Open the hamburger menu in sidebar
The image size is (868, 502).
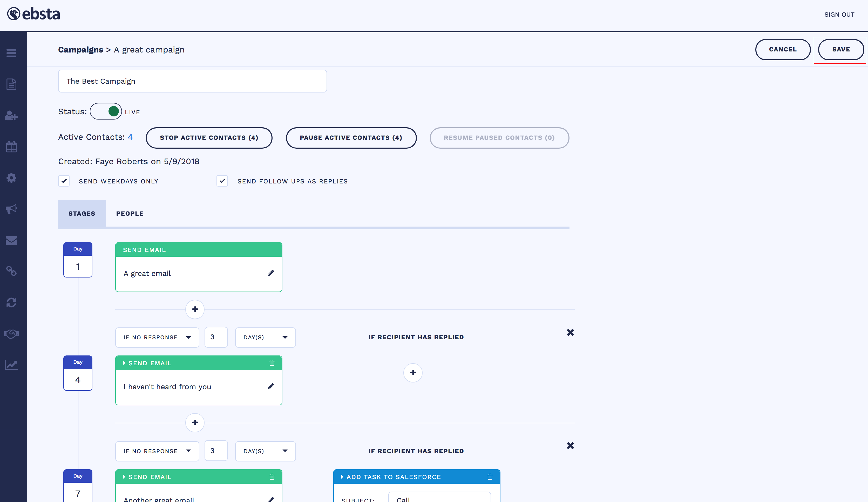pyautogui.click(x=11, y=53)
